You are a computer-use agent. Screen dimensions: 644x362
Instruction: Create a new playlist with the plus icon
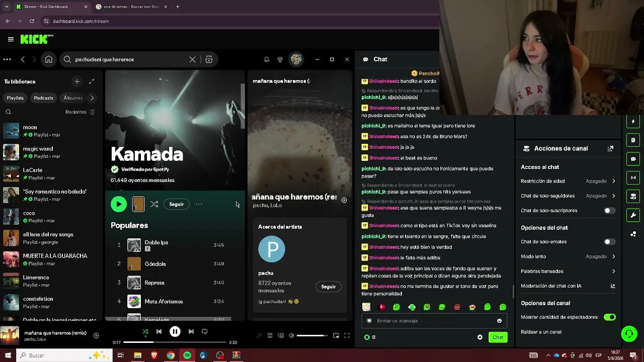click(77, 81)
